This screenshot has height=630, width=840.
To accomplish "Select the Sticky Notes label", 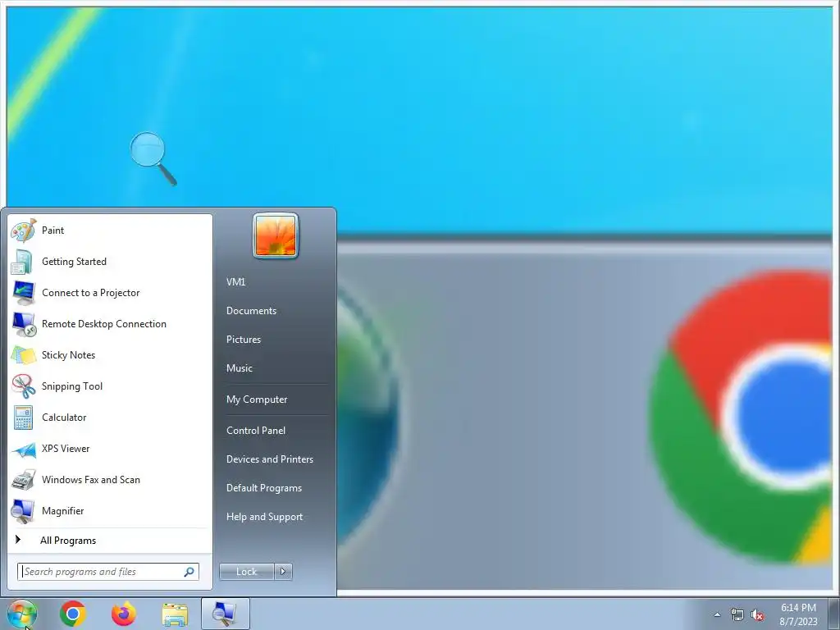I will pos(68,355).
